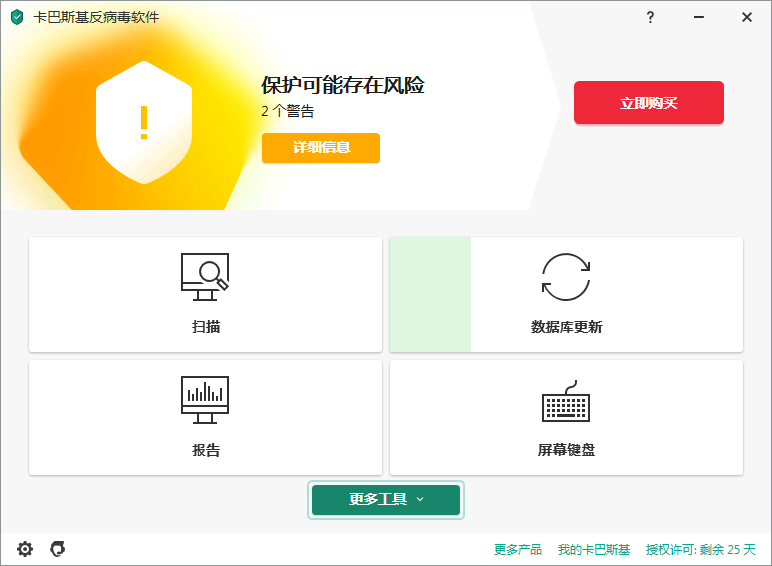
Task: Open the 更多产品 link
Action: (x=518, y=549)
